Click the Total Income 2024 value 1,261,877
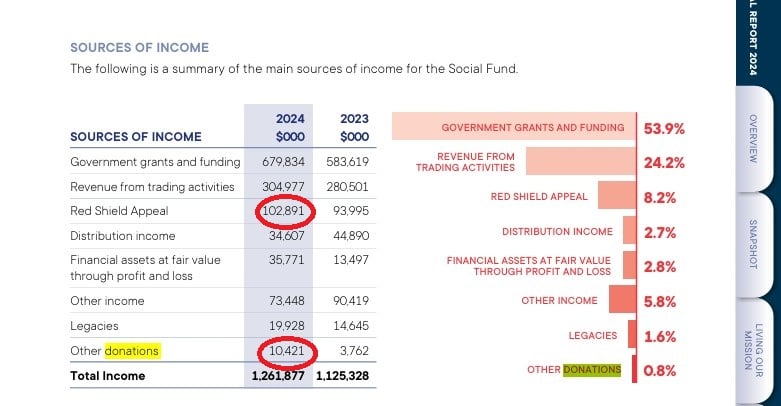 [279, 376]
